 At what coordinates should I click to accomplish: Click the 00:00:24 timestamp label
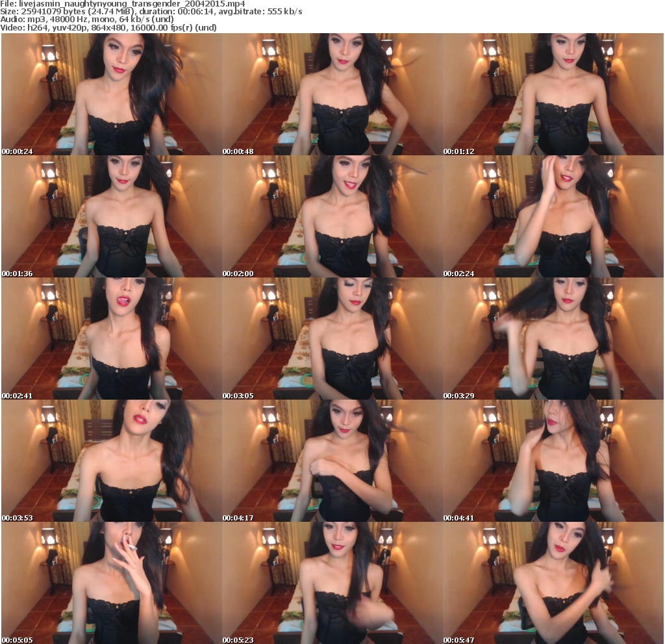[17, 151]
